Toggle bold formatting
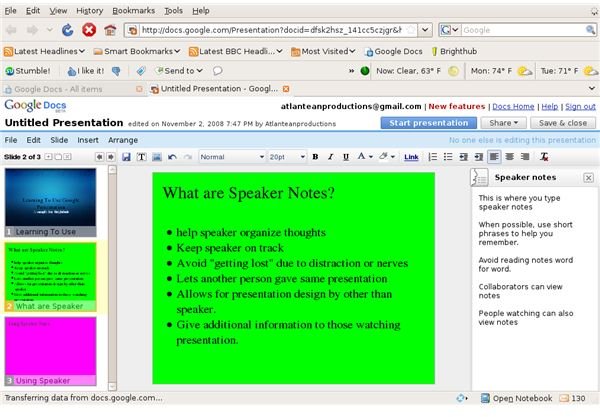The height and width of the screenshot is (417, 600). tap(315, 157)
